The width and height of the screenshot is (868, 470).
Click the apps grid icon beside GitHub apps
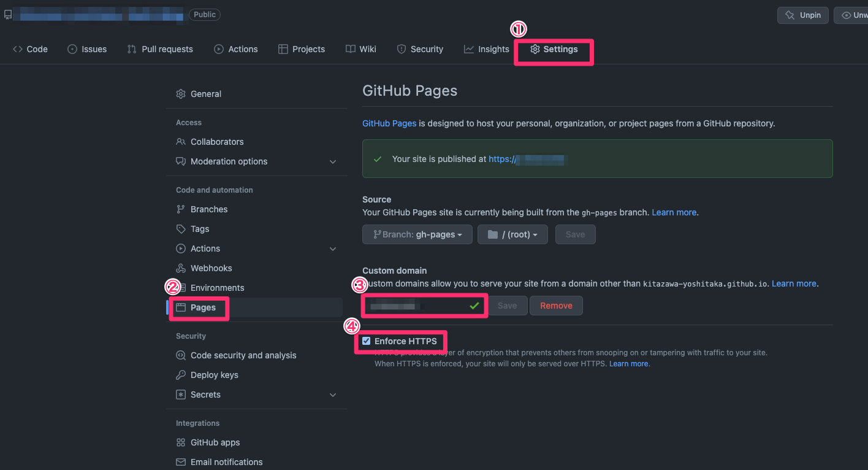[x=181, y=442]
